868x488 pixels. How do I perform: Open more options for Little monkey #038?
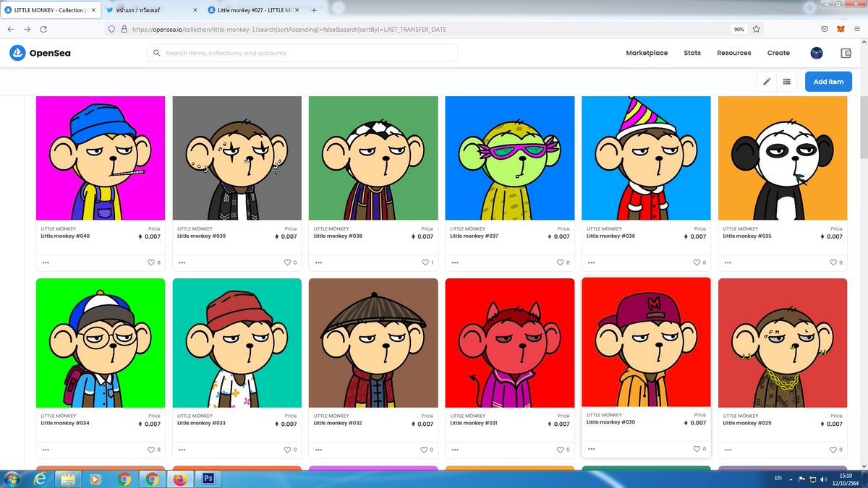pos(318,262)
